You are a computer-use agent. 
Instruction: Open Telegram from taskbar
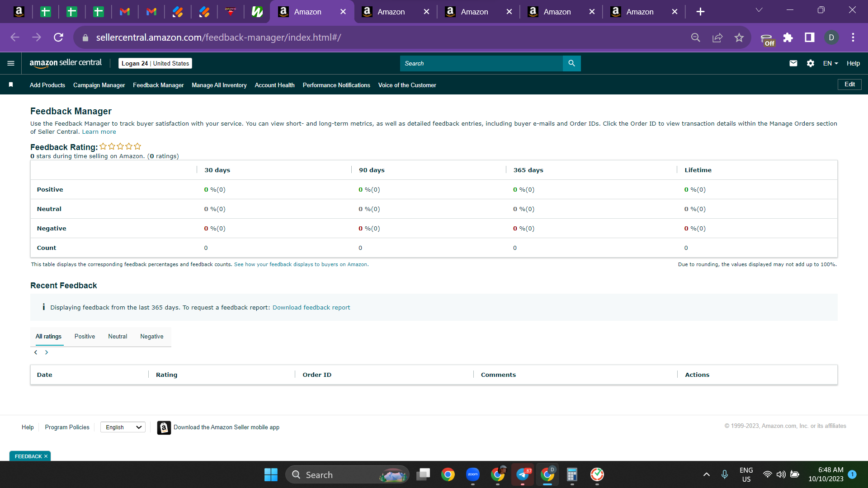[x=523, y=474]
